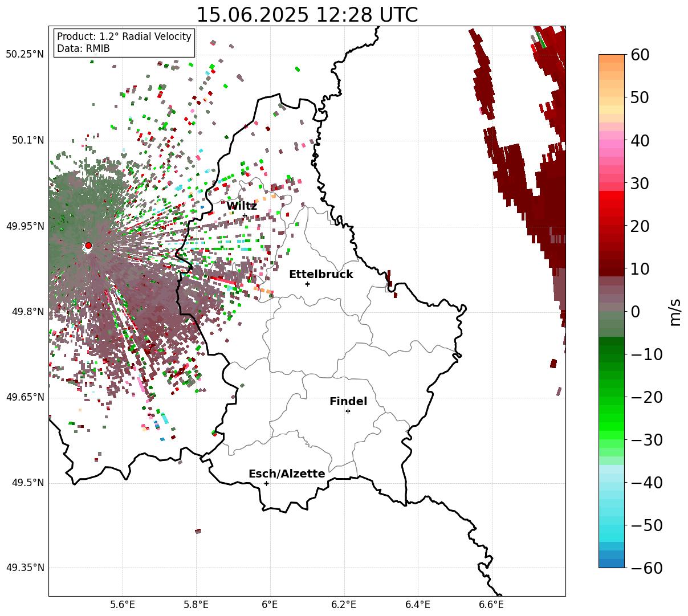The image size is (688, 616).
Task: Click the orange colorbar segment near 60
Action: [612, 59]
